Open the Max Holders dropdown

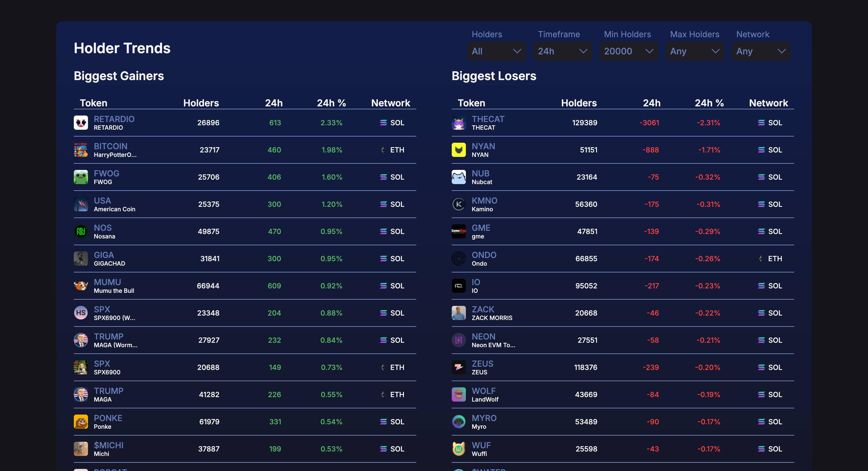tap(694, 51)
